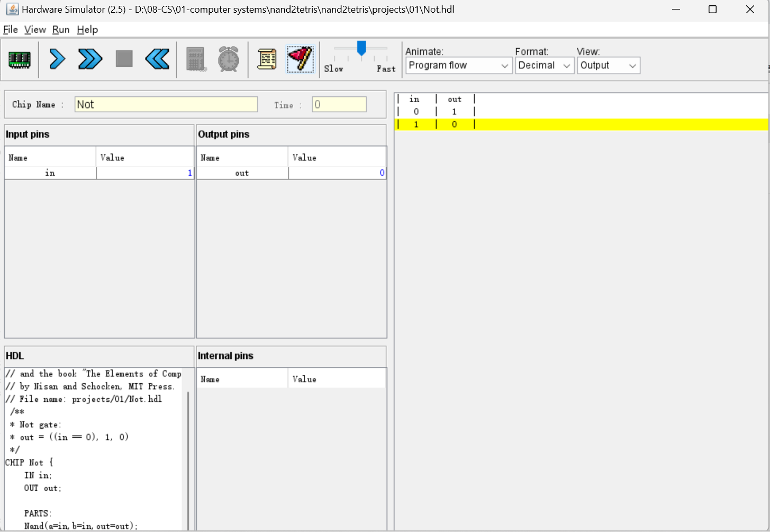Click the clock tick-tock icon
This screenshot has width=770, height=532.
(229, 59)
